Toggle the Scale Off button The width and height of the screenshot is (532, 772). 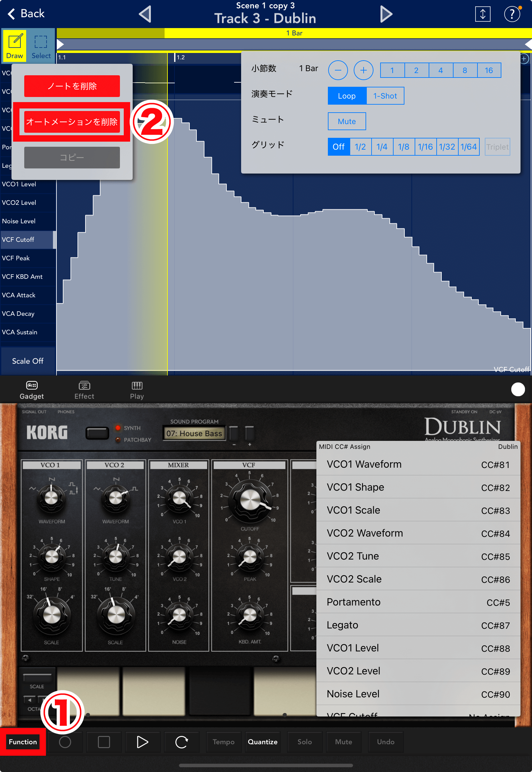28,361
